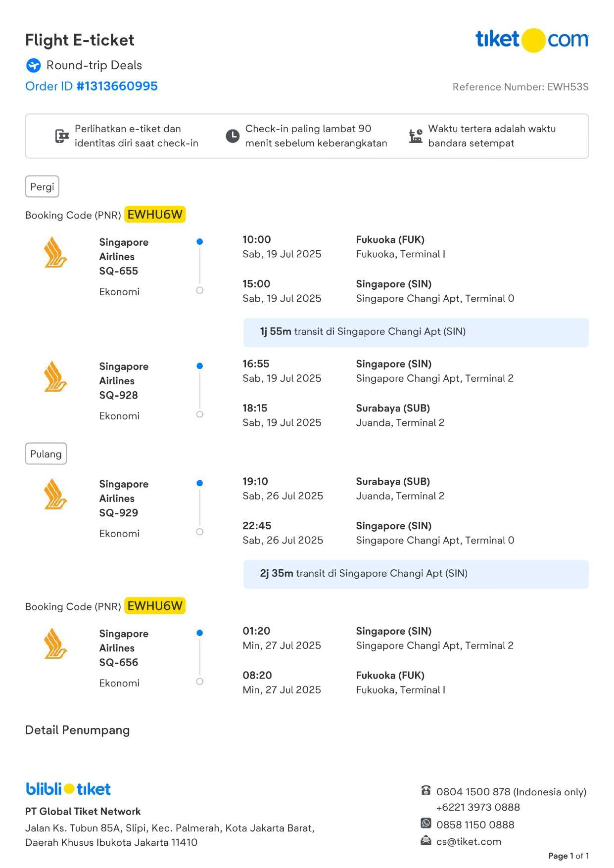Click the e-ticket identity check icon
Viewport: 614px width, 868px height.
pyautogui.click(x=62, y=136)
